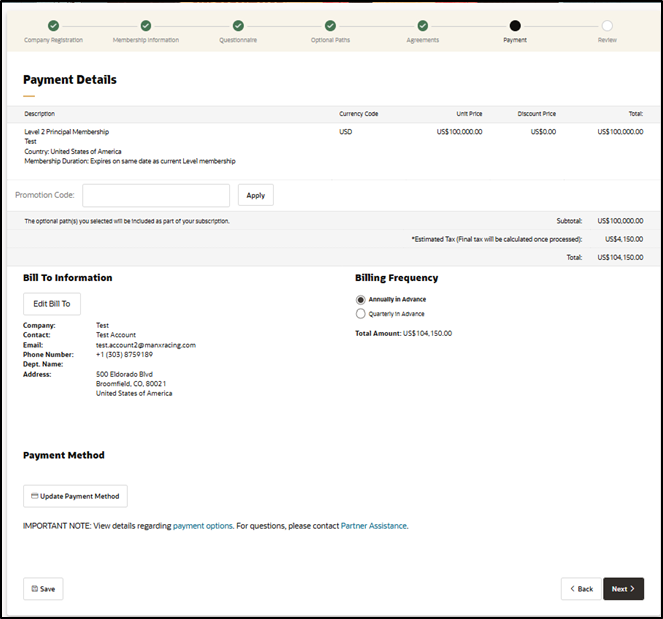The width and height of the screenshot is (663, 619).
Task: Click the US$0.00 discount price value
Action: [x=543, y=132]
